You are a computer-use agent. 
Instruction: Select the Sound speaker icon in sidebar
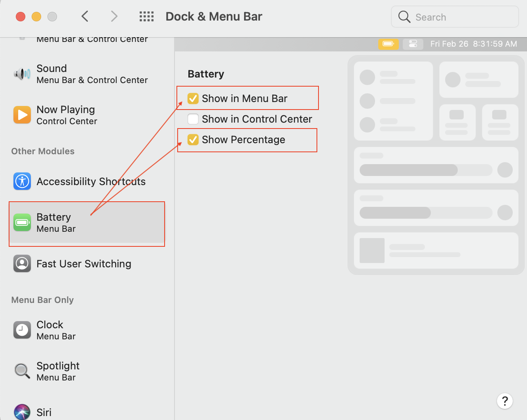pyautogui.click(x=22, y=74)
